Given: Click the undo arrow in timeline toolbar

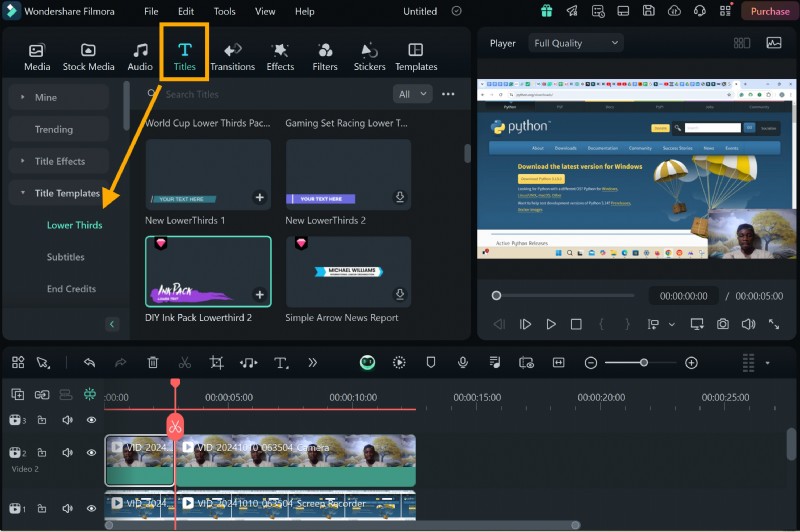Looking at the screenshot, I should (x=89, y=363).
